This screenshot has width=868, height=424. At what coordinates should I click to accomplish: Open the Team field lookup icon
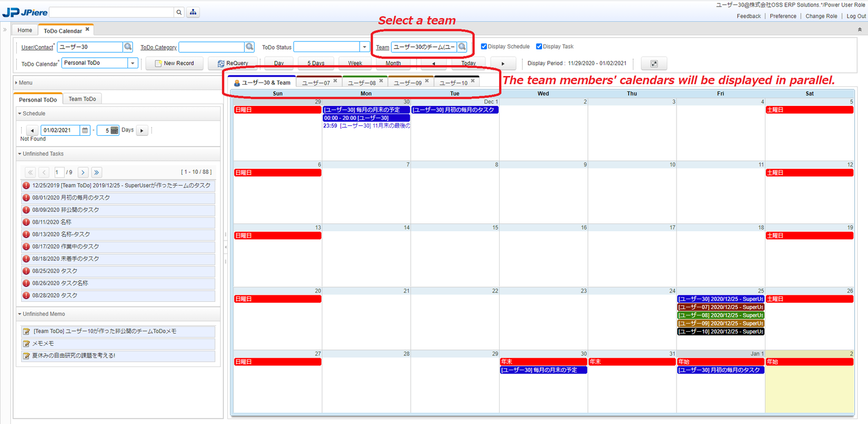point(462,47)
